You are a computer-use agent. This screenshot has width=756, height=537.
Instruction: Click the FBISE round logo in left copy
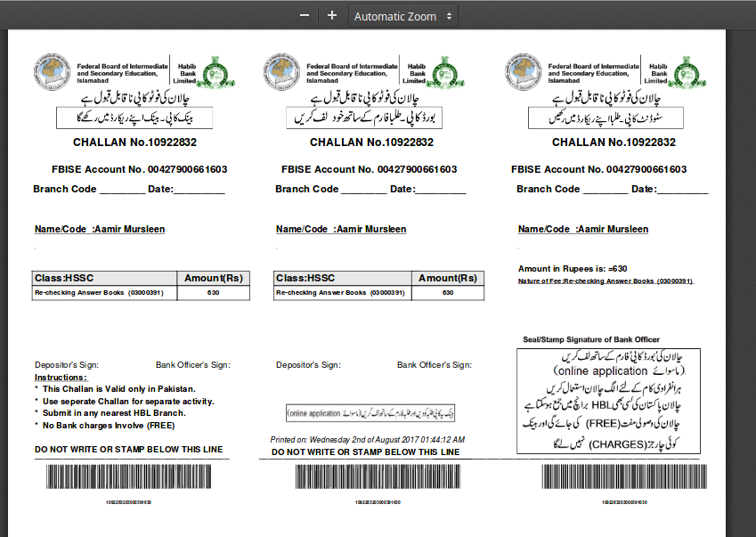(52, 72)
